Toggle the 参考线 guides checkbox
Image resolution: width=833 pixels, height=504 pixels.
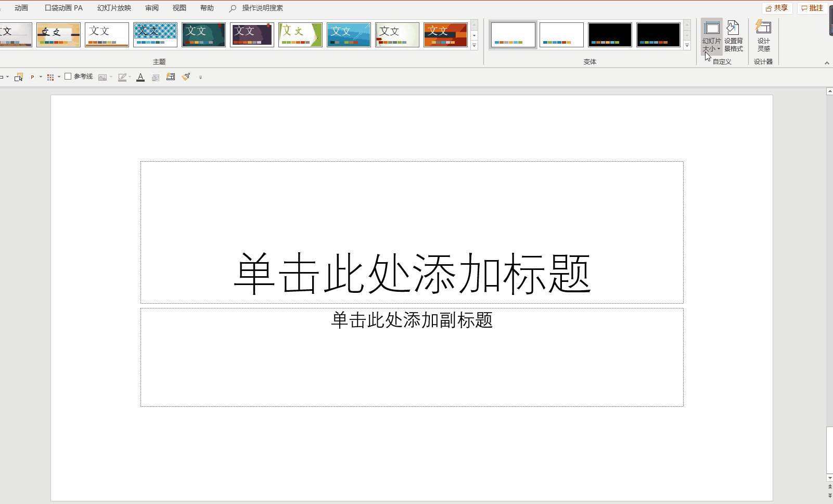(68, 76)
